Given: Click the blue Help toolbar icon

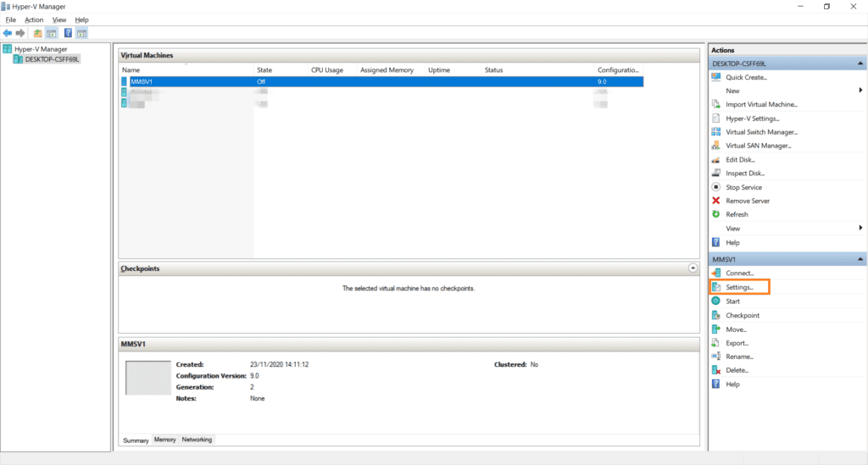Looking at the screenshot, I should point(68,33).
